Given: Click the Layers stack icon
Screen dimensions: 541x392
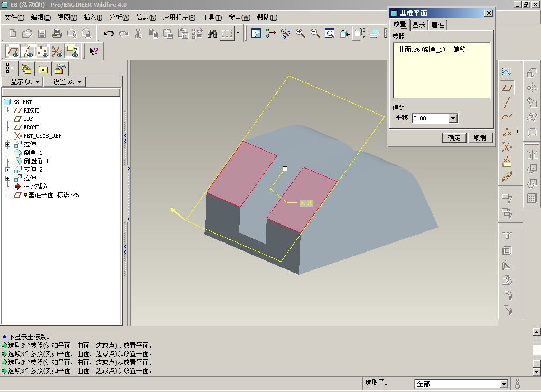Looking at the screenshot, I should pos(375,33).
